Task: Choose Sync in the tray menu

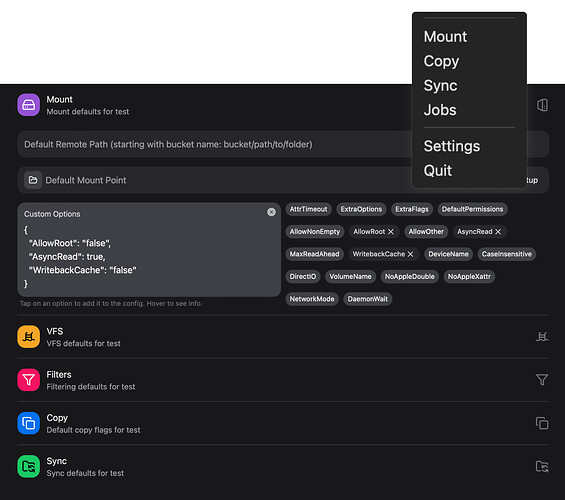Action: 440,85
